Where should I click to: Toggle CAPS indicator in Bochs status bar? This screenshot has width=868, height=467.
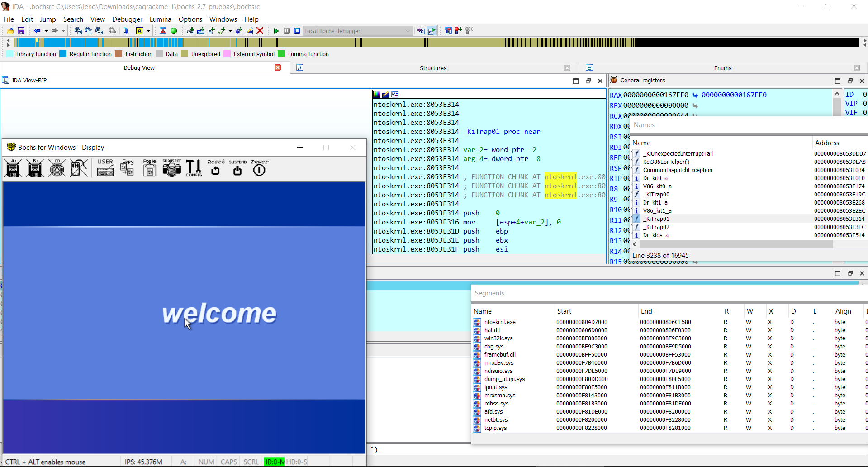pyautogui.click(x=229, y=462)
